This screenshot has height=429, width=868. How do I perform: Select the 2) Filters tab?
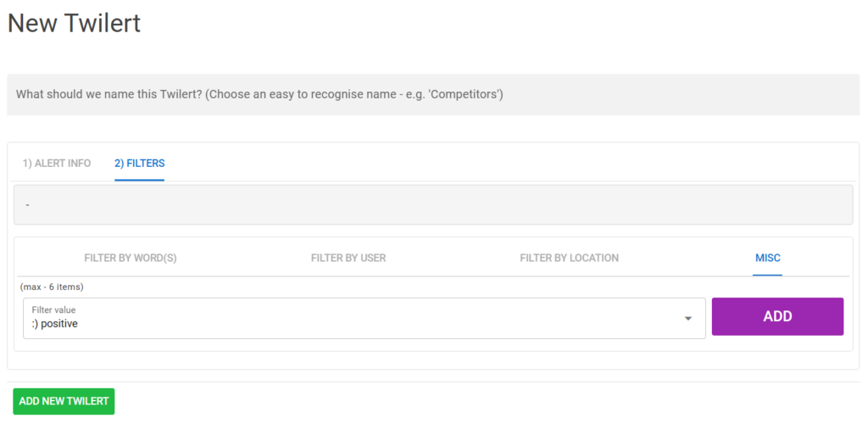[x=139, y=164]
